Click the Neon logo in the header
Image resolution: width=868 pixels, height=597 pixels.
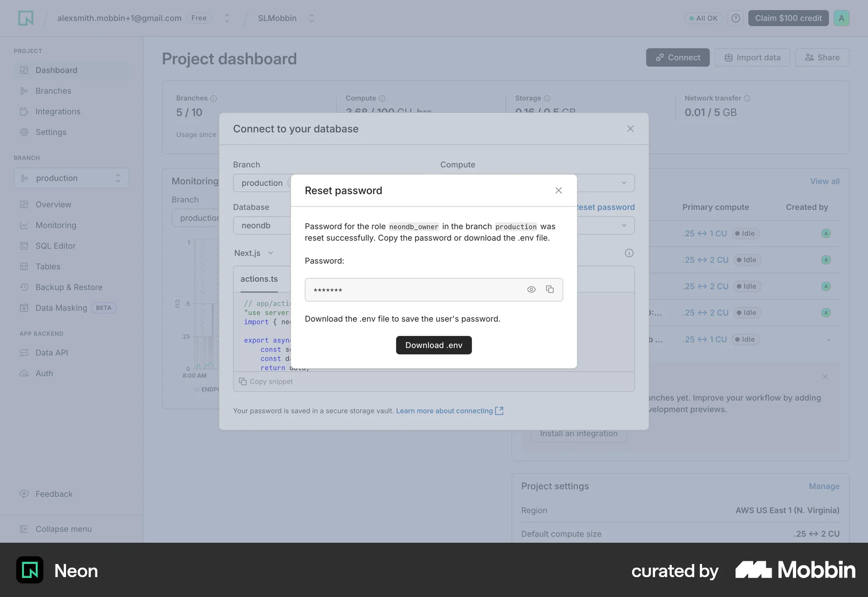(26, 18)
